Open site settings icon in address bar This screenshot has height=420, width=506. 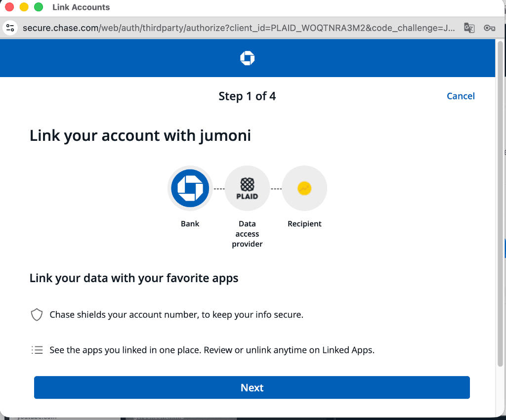click(10, 28)
